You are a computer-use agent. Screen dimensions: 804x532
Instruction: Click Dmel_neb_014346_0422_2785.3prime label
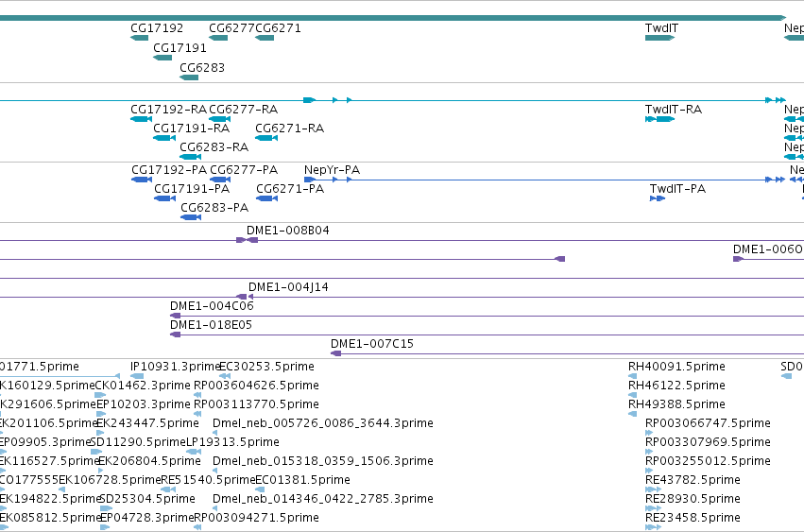pyautogui.click(x=322, y=500)
